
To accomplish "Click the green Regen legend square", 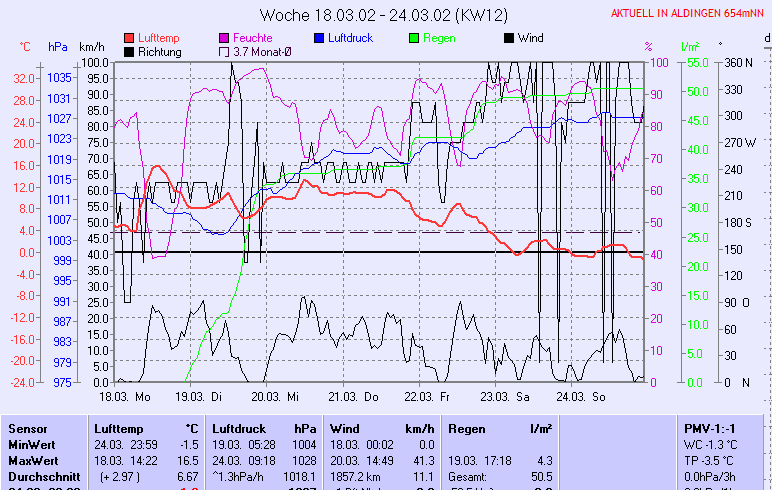I will 414,38.
